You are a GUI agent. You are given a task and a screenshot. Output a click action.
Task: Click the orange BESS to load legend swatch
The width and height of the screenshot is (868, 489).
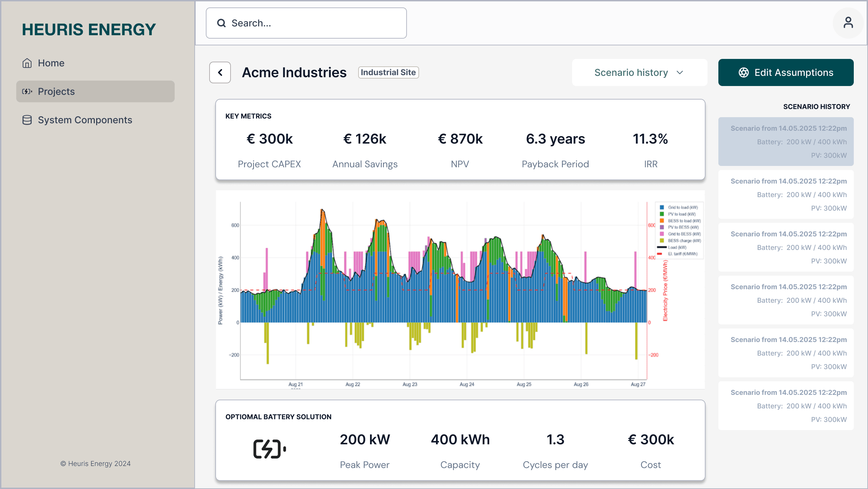point(662,220)
